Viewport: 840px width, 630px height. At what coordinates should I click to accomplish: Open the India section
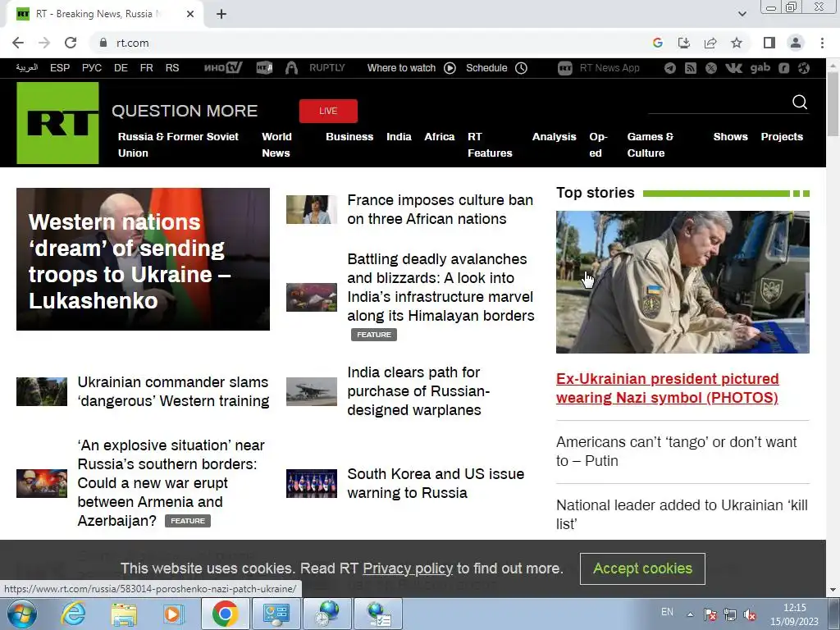pyautogui.click(x=399, y=137)
